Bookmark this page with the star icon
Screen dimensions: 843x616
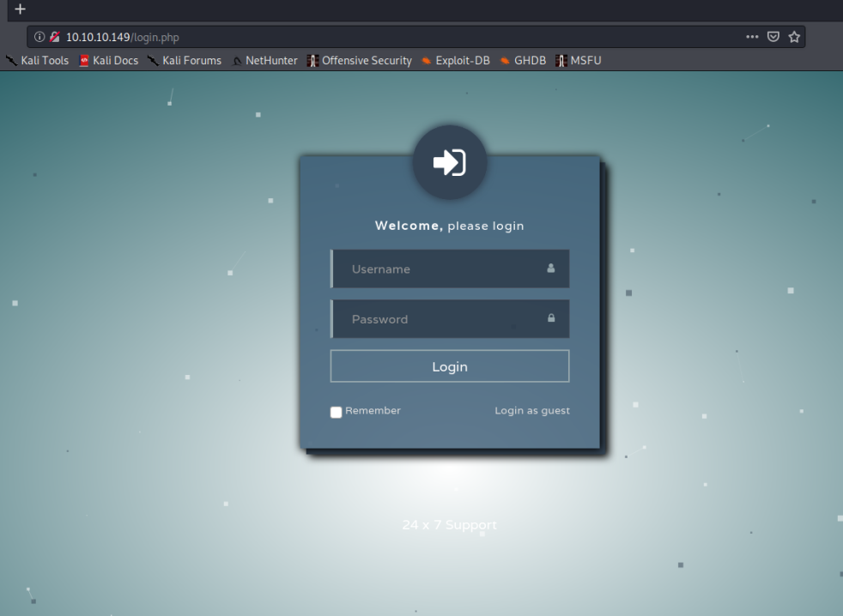tap(794, 37)
